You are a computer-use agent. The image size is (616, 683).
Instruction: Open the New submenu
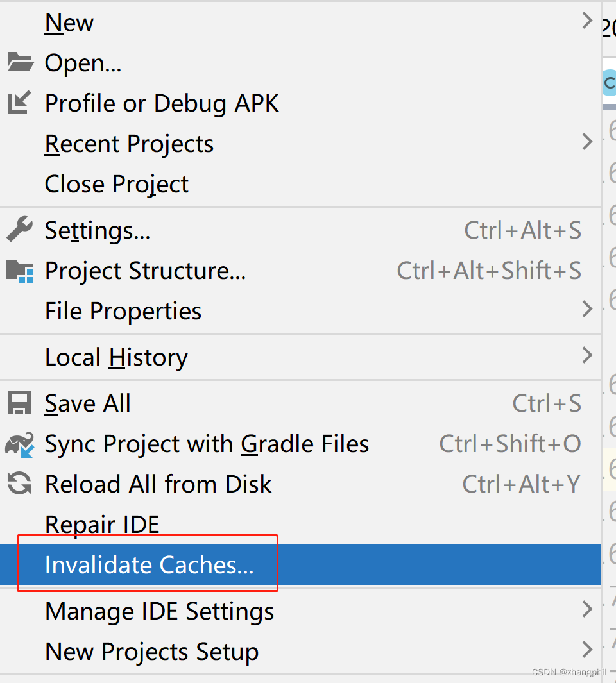coord(69,22)
